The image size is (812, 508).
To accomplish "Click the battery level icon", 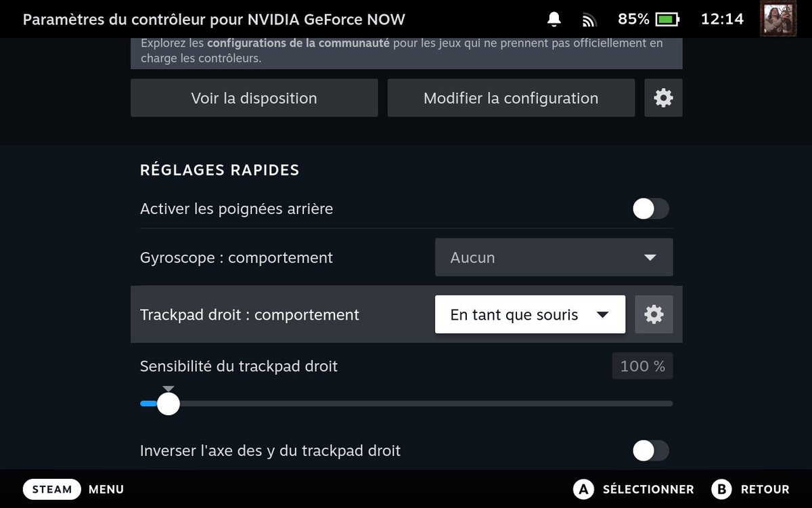I will click(x=667, y=20).
